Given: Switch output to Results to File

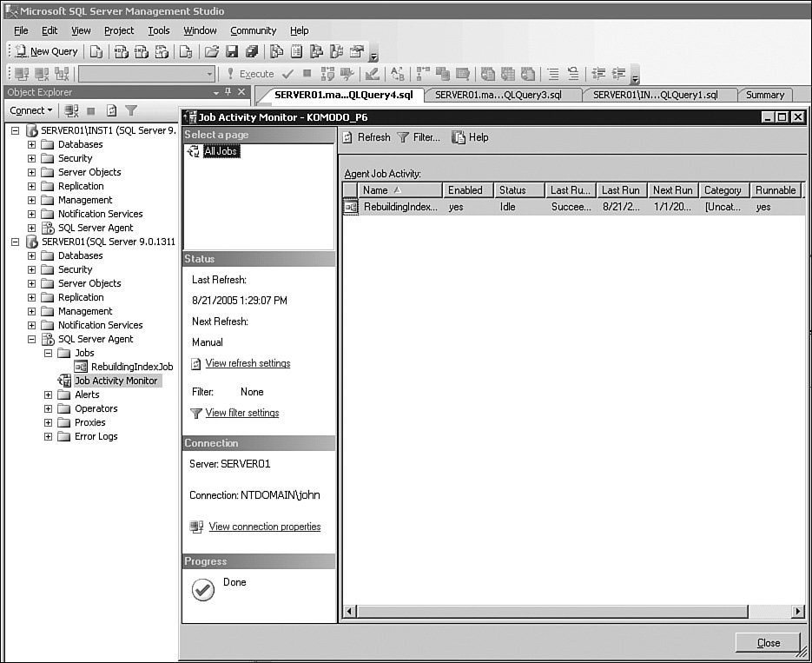Looking at the screenshot, I should [x=527, y=74].
